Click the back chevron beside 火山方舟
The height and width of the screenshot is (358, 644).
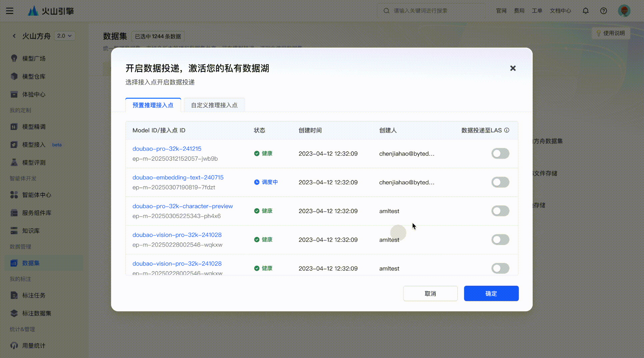point(14,36)
